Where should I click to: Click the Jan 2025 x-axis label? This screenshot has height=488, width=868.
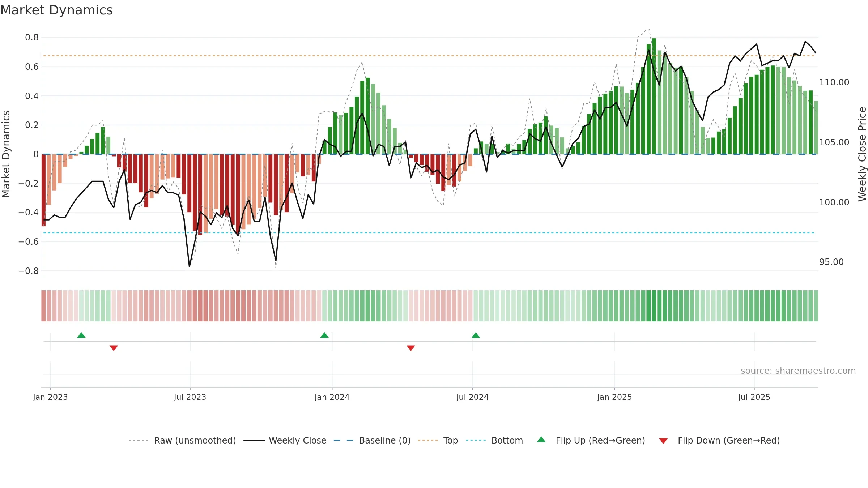coord(614,397)
